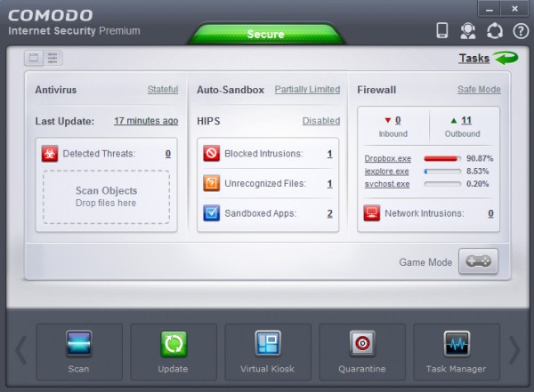Click the Dropbox.exe red traffic bar
The width and height of the screenshot is (534, 392).
442,158
